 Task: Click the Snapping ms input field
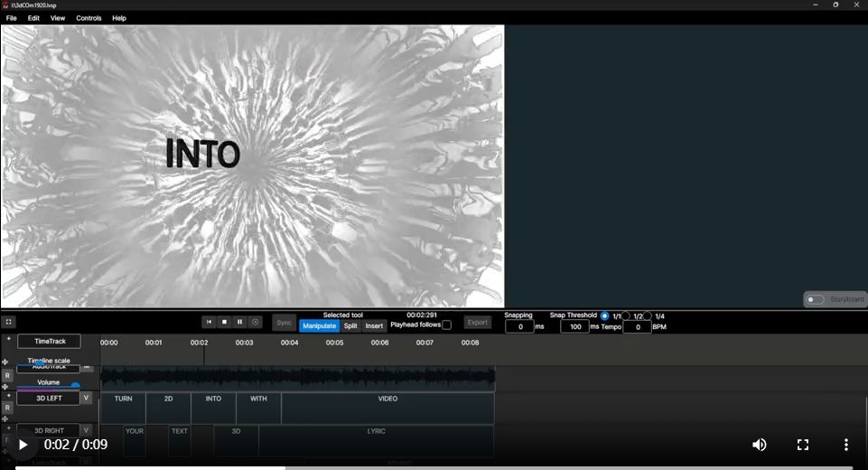pyautogui.click(x=519, y=326)
